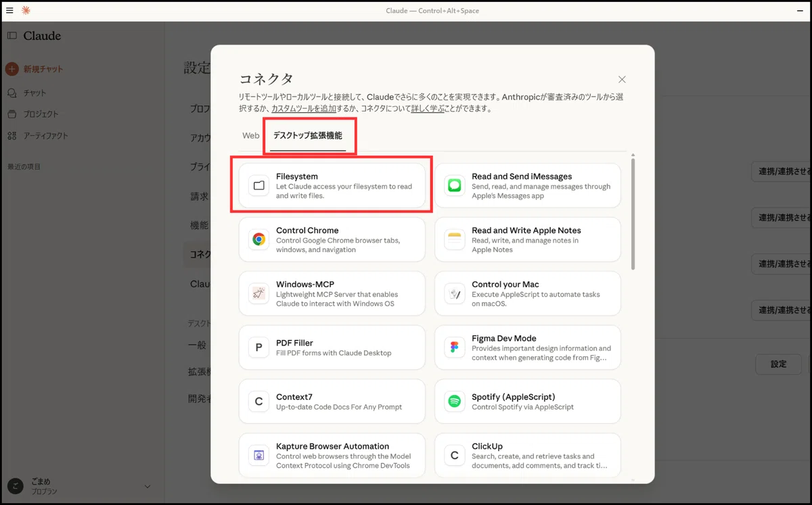This screenshot has width=812, height=505.
Task: Click the artifacts grid icon in sidebar
Action: click(12, 136)
